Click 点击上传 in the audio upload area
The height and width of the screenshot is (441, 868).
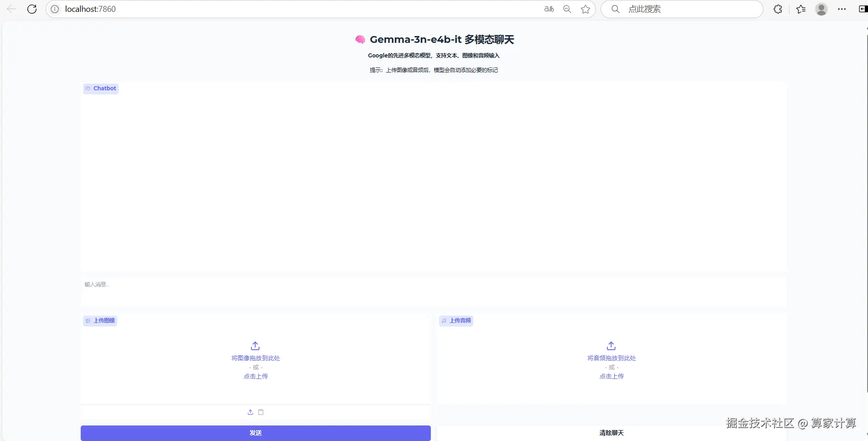(x=612, y=376)
